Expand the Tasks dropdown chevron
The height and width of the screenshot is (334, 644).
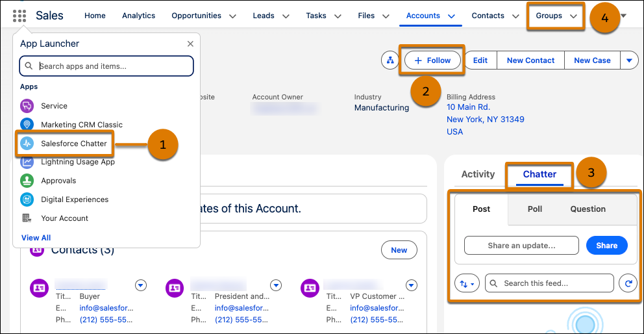click(338, 16)
